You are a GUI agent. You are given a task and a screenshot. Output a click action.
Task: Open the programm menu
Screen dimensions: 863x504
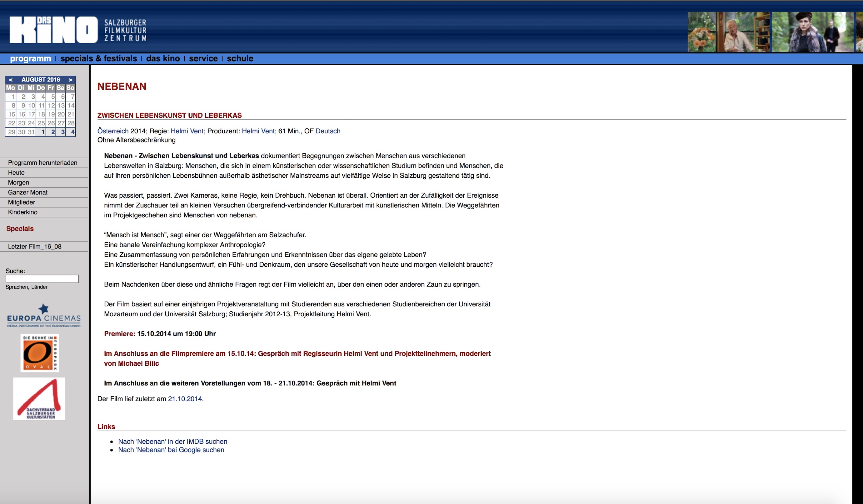tap(31, 58)
